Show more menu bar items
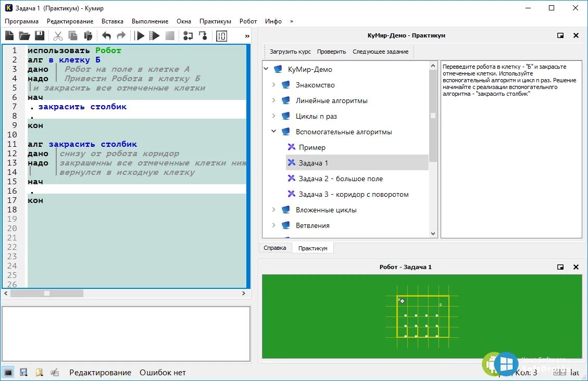Viewport: 588px width, 381px height. 292,21
